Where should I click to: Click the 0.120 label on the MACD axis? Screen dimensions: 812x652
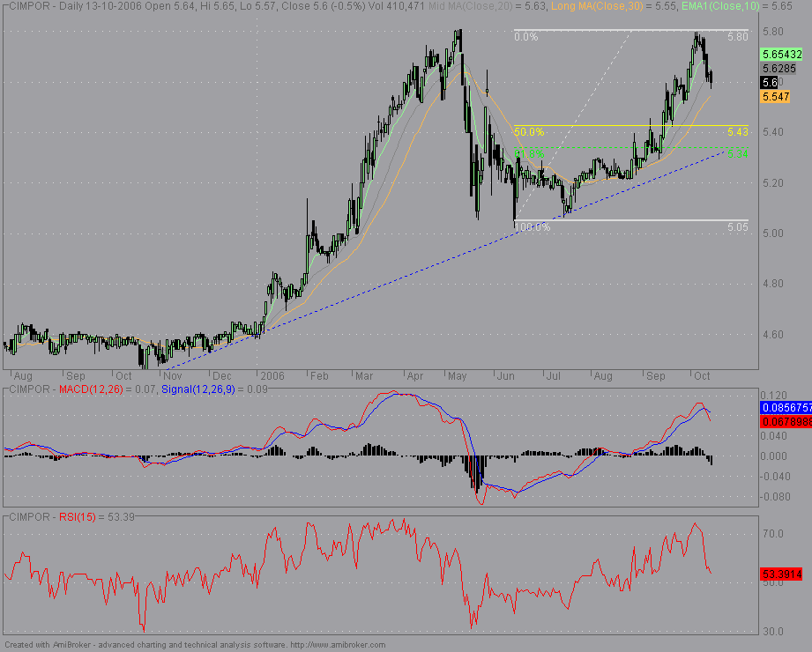pyautogui.click(x=775, y=395)
